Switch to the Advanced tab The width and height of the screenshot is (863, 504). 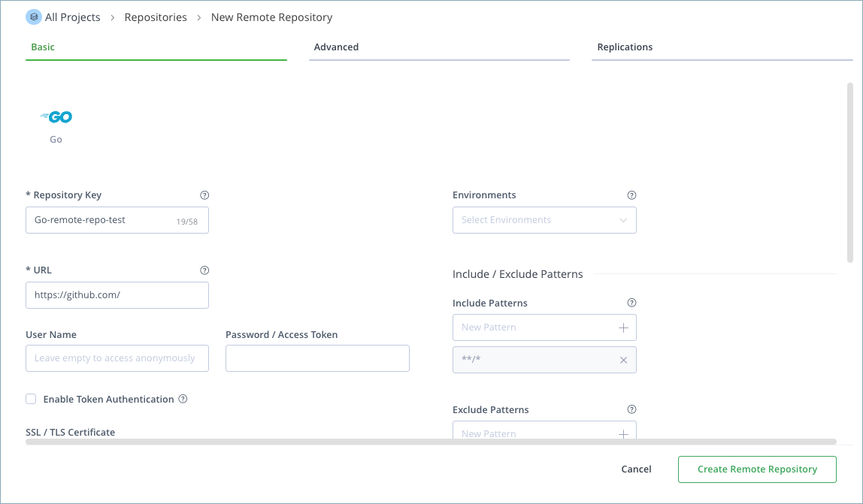click(439, 47)
